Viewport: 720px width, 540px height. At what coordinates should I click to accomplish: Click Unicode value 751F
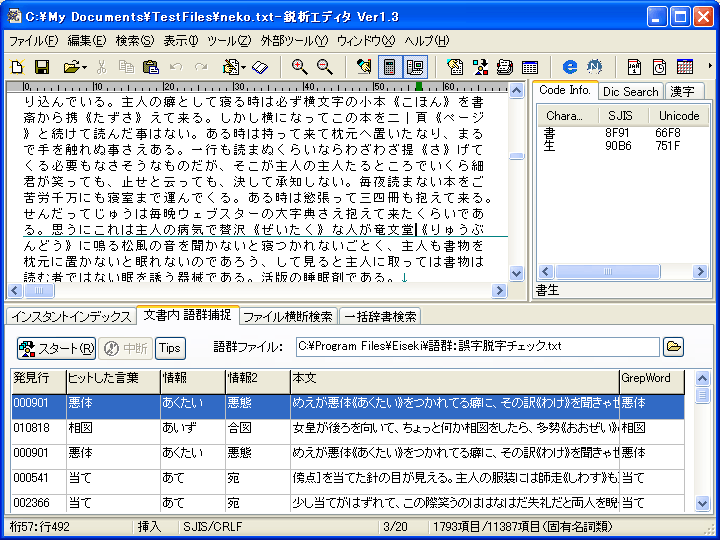[x=668, y=146]
